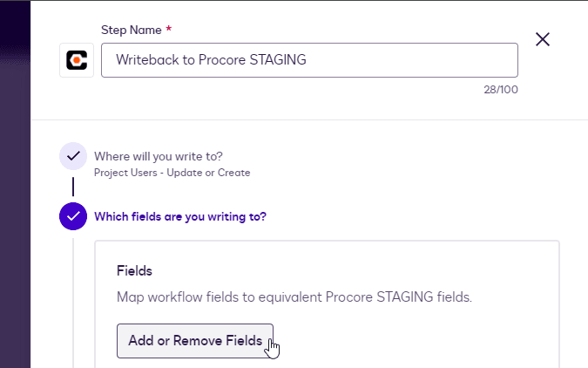This screenshot has width=588, height=368.
Task: Click the vertical line below the purple checkmark
Action: pos(72,296)
